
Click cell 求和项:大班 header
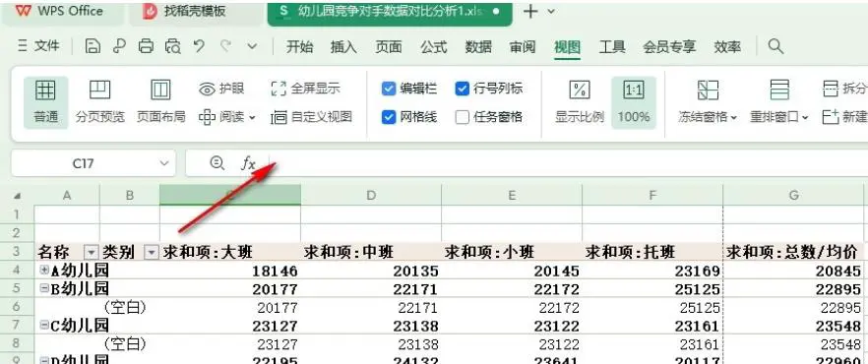tap(230, 252)
